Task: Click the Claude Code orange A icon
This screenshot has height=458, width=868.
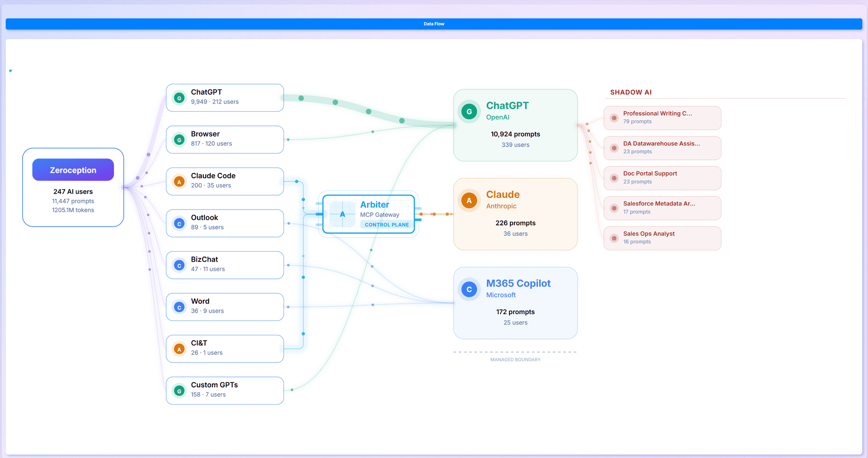Action: click(x=179, y=181)
